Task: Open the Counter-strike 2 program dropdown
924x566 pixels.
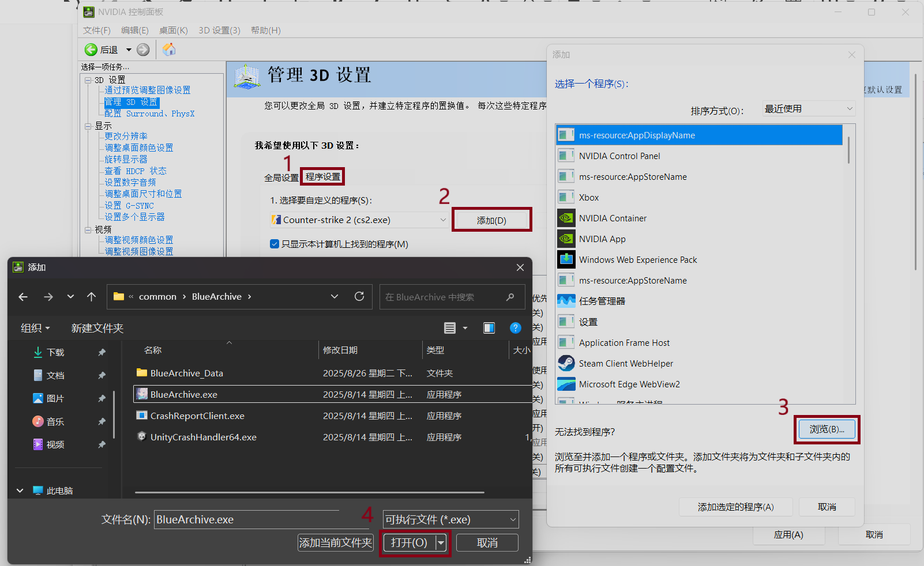Action: pyautogui.click(x=442, y=220)
